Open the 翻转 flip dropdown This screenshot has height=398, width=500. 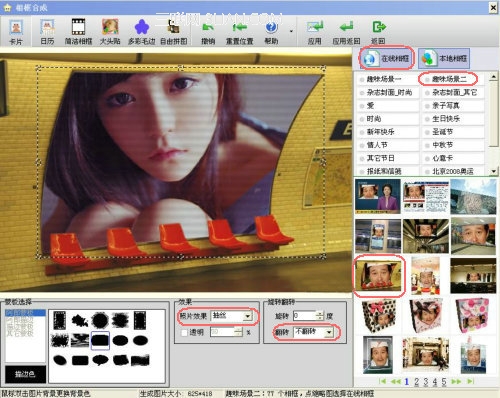tap(329, 332)
